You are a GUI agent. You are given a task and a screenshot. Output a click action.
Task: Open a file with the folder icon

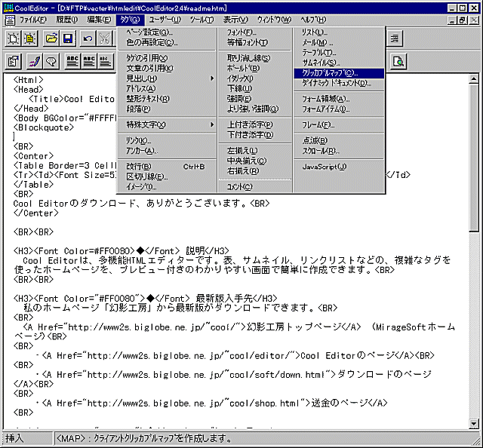51,38
